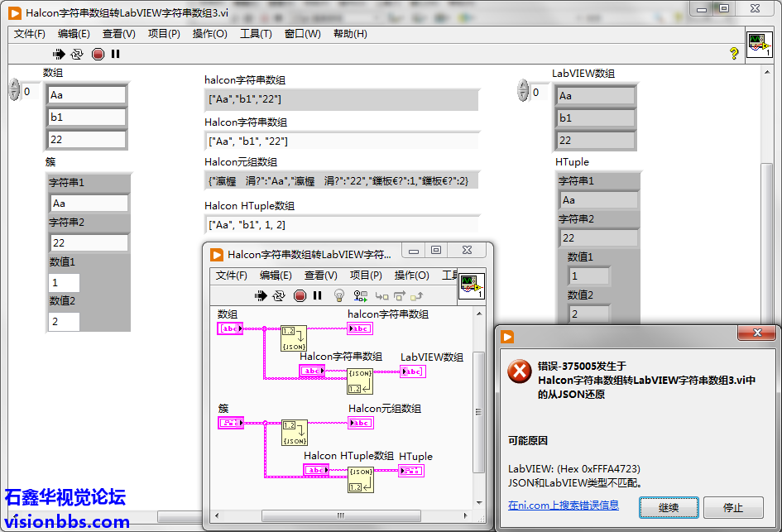Select the 簇 cluster terminal in the diagram
The image size is (782, 532).
point(231,423)
